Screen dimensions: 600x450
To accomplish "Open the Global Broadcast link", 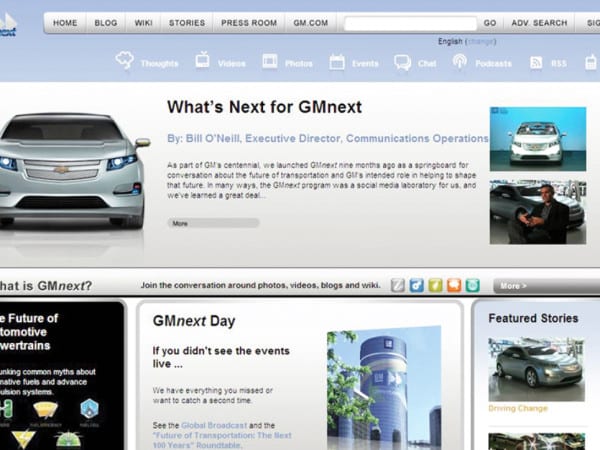I will coord(193,425).
